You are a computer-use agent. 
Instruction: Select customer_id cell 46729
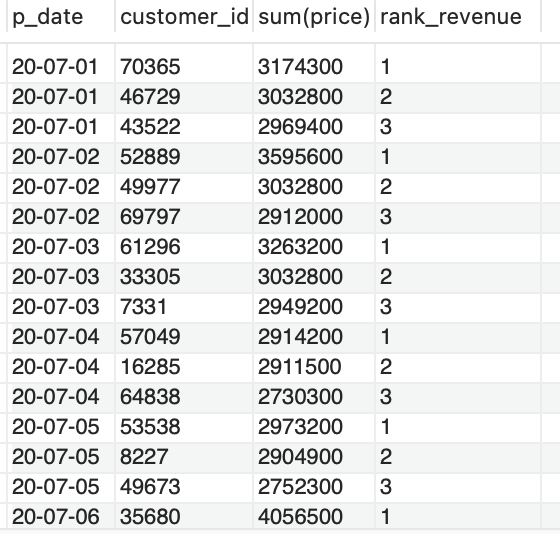pyautogui.click(x=184, y=97)
